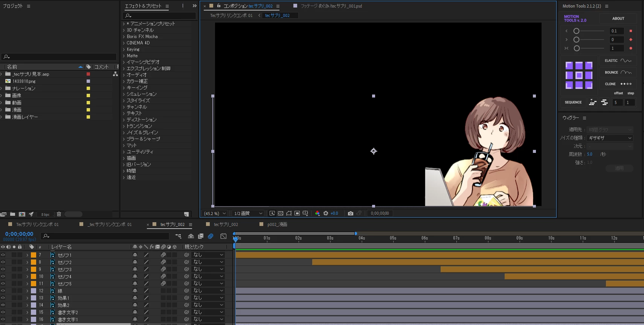Image resolution: width=644 pixels, height=325 pixels.
Task: Click the composition mini-flowchart icon in timeline
Action: 178,236
